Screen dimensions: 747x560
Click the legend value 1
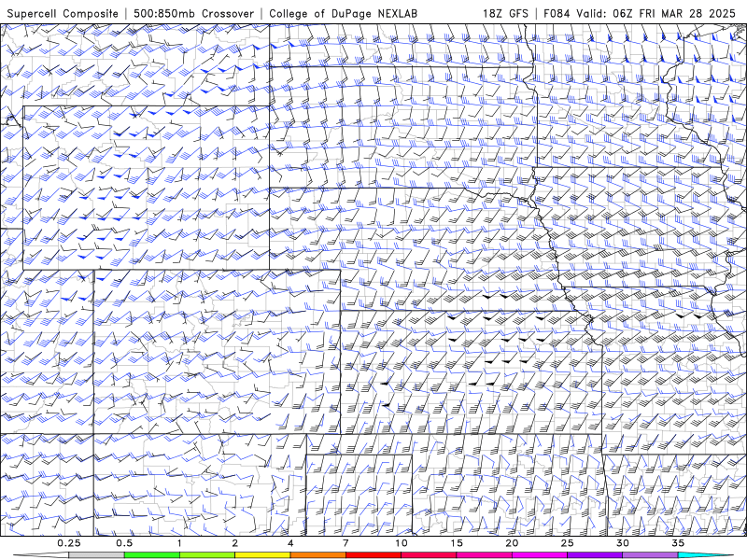pos(179,543)
